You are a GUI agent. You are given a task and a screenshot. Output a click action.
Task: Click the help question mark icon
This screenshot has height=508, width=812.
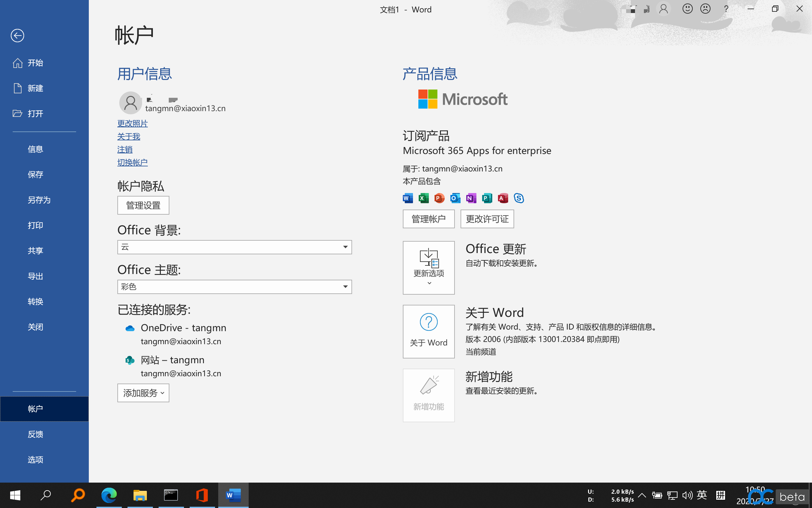[x=726, y=9]
